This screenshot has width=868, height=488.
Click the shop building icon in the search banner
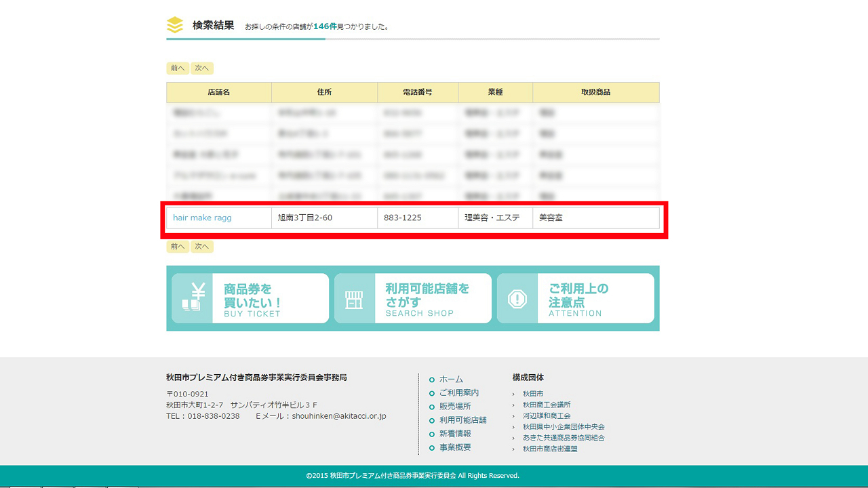click(x=354, y=299)
